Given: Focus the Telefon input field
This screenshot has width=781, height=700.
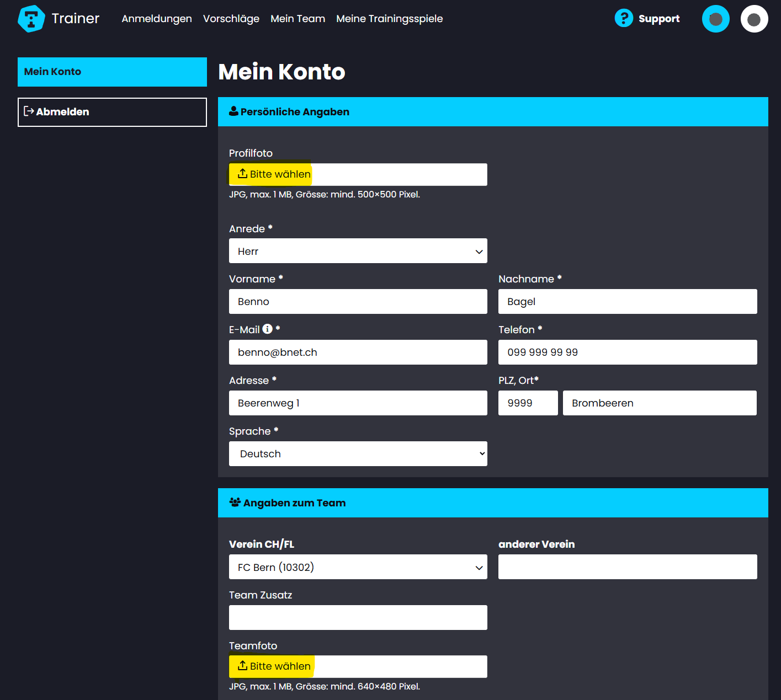Looking at the screenshot, I should click(x=627, y=352).
